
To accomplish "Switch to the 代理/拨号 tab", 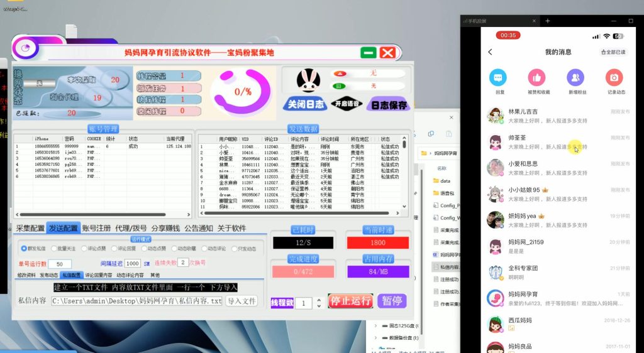I will (131, 229).
